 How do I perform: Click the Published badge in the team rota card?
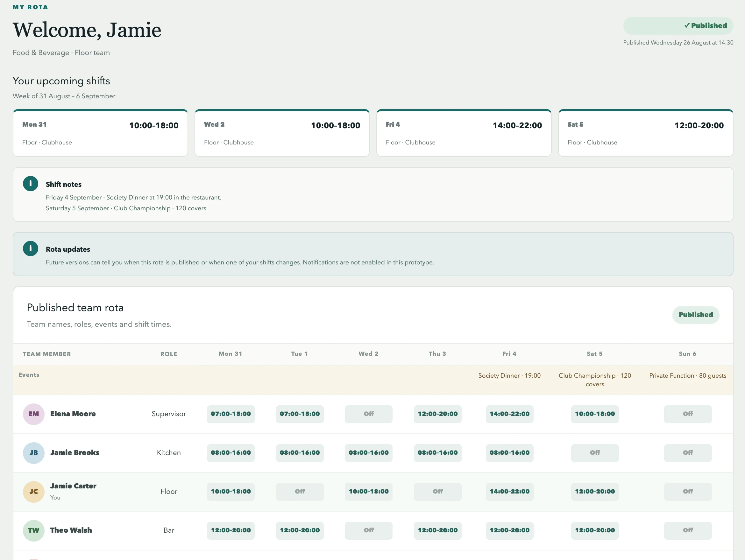tap(696, 315)
